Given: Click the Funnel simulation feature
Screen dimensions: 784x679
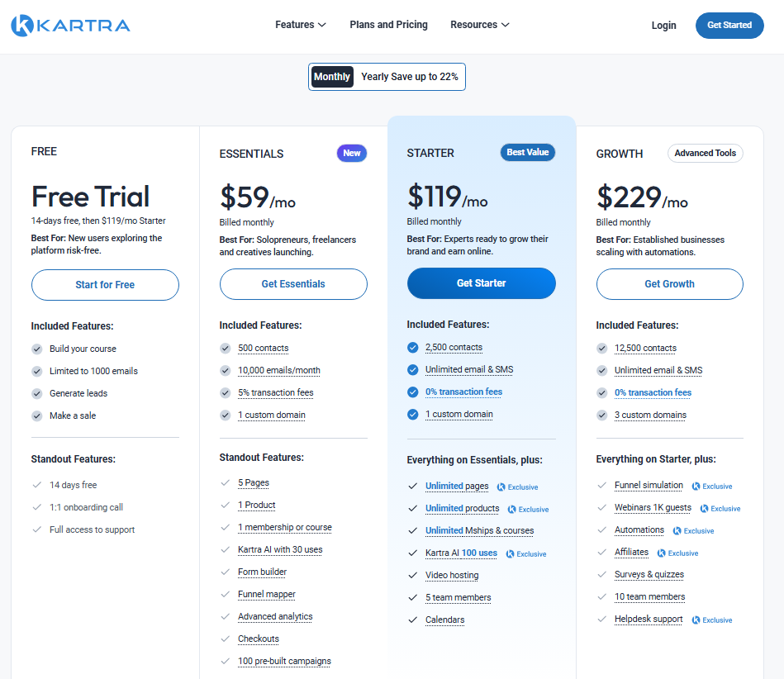Looking at the screenshot, I should click(x=649, y=485).
